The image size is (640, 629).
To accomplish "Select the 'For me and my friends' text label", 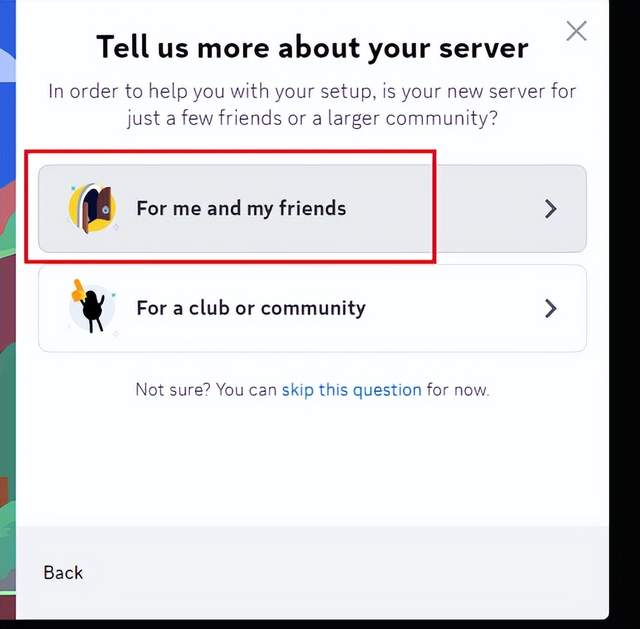I will coord(241,208).
